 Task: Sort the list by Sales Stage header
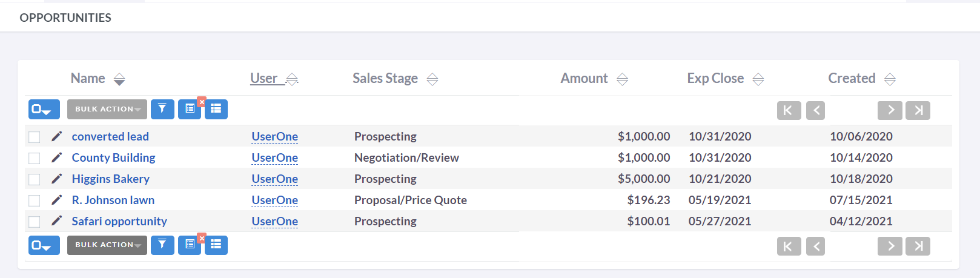pyautogui.click(x=385, y=79)
